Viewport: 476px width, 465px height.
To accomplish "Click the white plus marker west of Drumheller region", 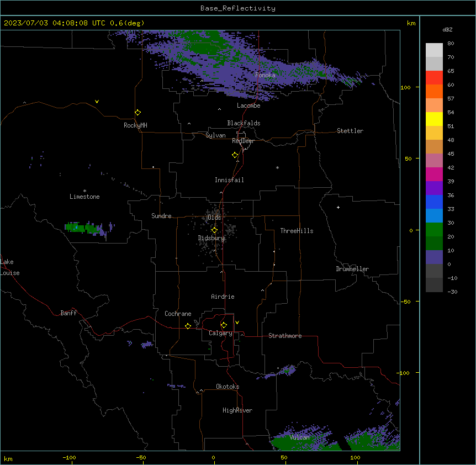I will pyautogui.click(x=338, y=207).
